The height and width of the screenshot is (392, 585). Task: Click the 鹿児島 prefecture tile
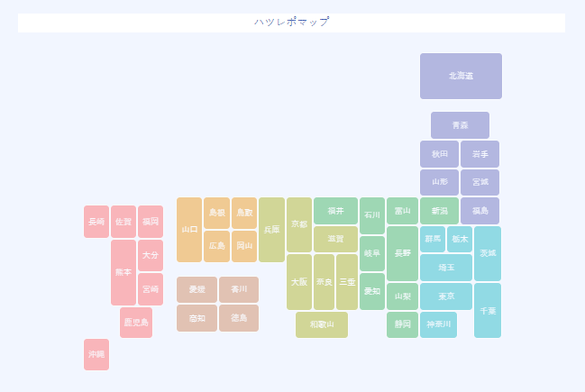[x=136, y=323]
